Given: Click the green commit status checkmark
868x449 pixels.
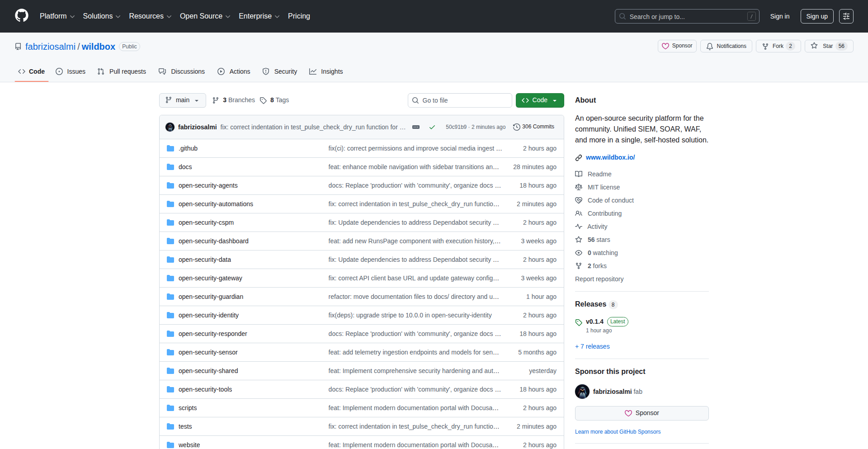Looking at the screenshot, I should click(x=432, y=127).
